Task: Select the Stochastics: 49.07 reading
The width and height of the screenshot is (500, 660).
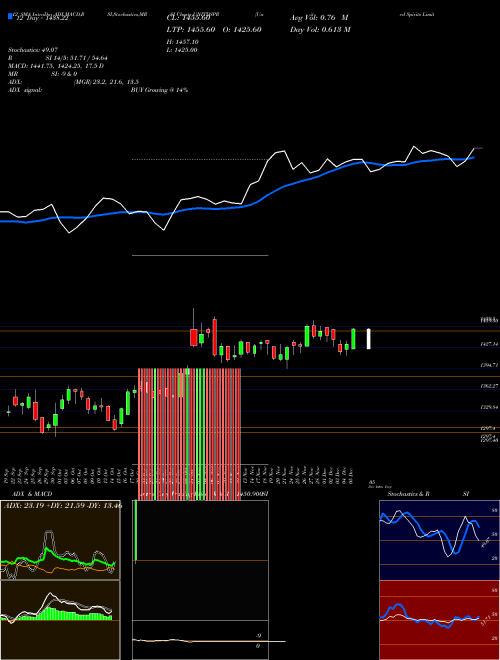Action: point(33,50)
